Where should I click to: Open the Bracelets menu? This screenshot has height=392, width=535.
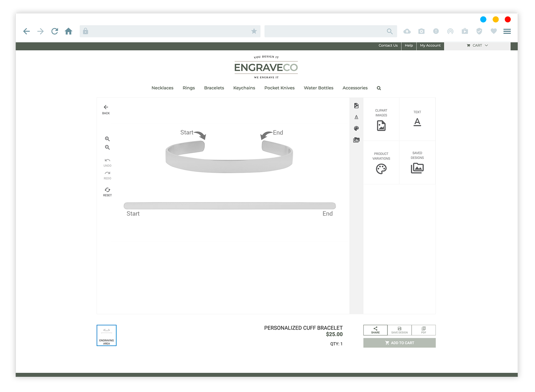pos(214,88)
